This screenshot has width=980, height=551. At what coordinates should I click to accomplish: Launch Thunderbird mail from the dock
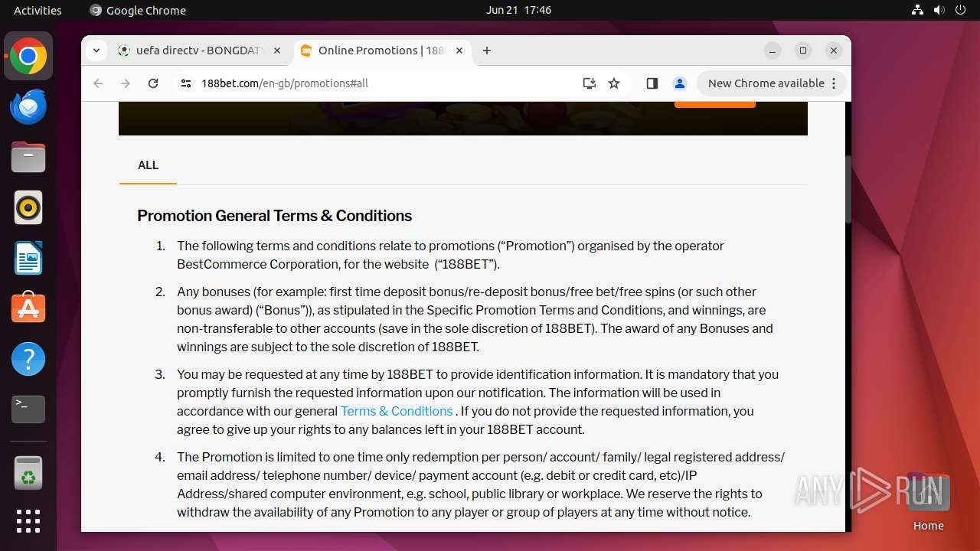pos(28,107)
